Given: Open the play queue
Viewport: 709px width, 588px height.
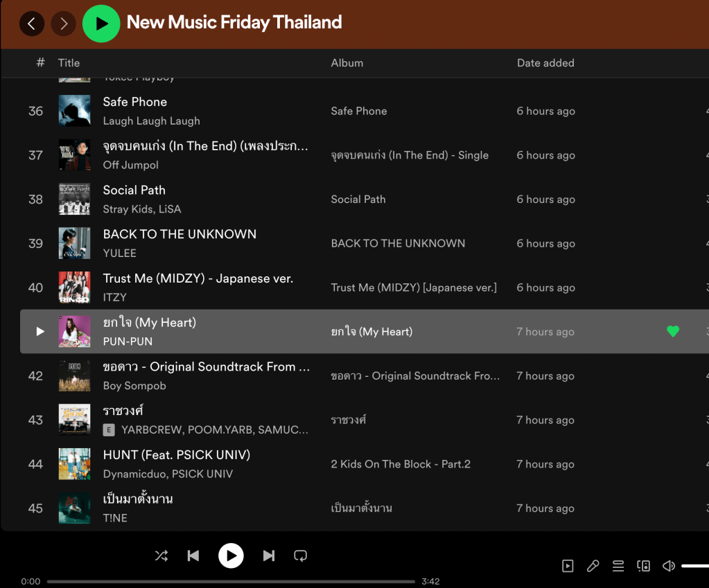Looking at the screenshot, I should pos(618,566).
